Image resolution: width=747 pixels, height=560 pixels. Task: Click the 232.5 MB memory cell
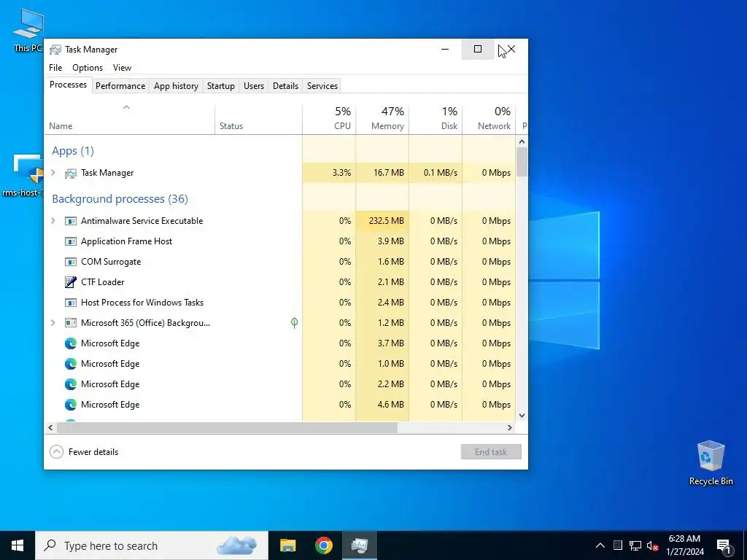[x=382, y=221]
